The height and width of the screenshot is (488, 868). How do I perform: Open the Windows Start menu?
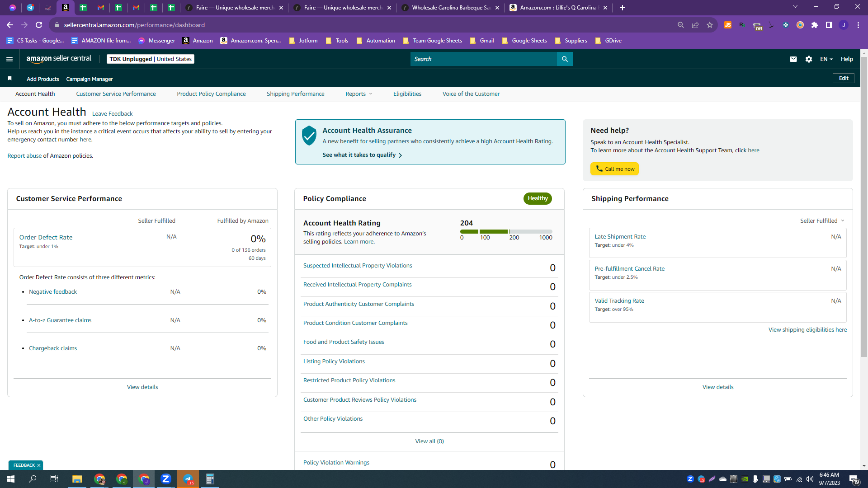tap(11, 479)
